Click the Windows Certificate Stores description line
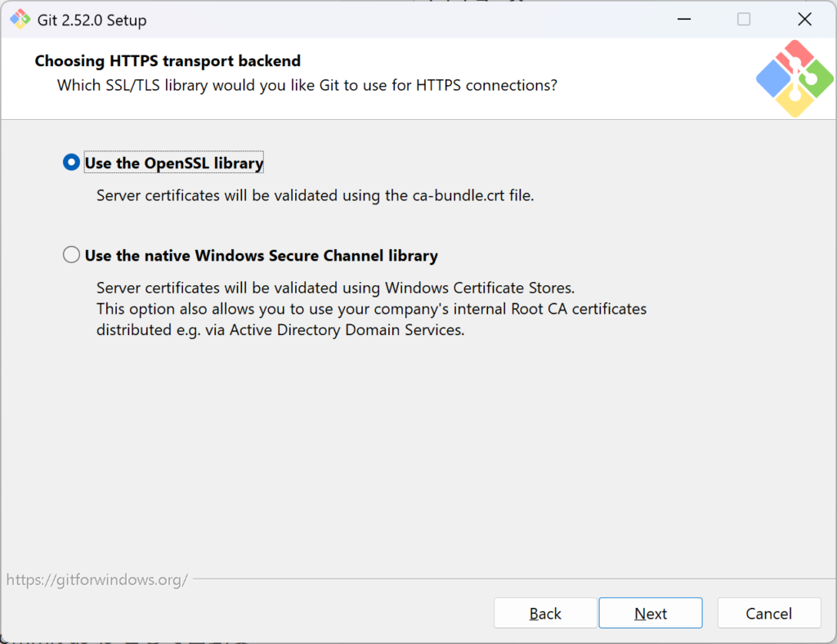837x644 pixels. 335,288
